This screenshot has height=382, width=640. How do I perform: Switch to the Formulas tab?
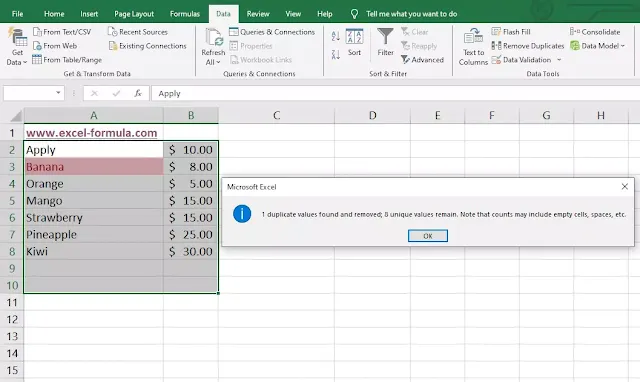[x=185, y=14]
